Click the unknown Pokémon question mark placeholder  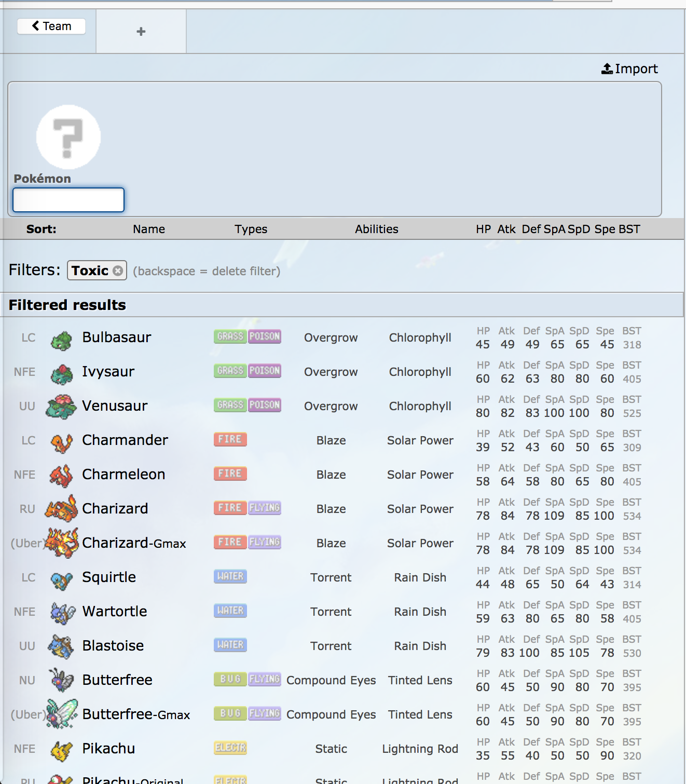[x=68, y=138]
